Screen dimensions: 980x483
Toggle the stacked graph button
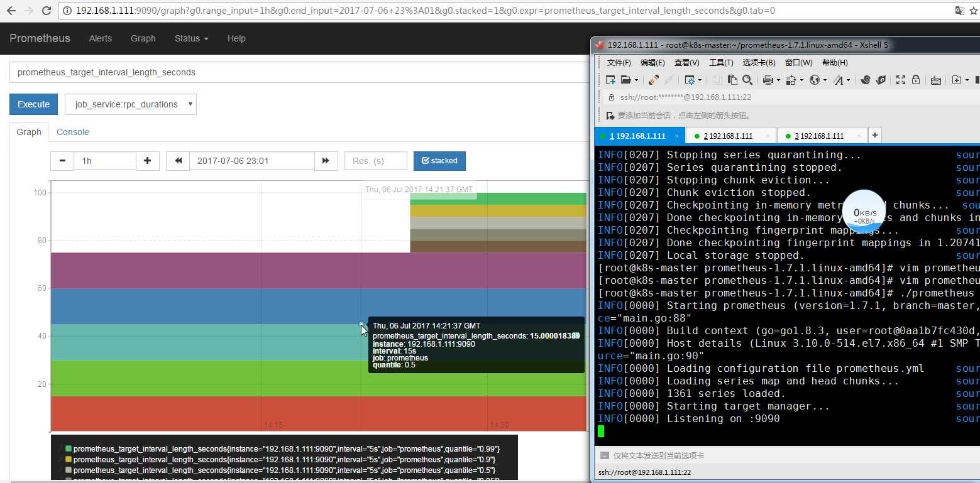point(439,161)
